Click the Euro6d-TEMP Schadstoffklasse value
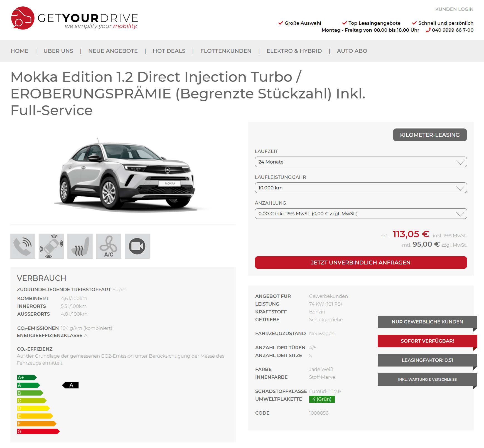 tap(325, 391)
